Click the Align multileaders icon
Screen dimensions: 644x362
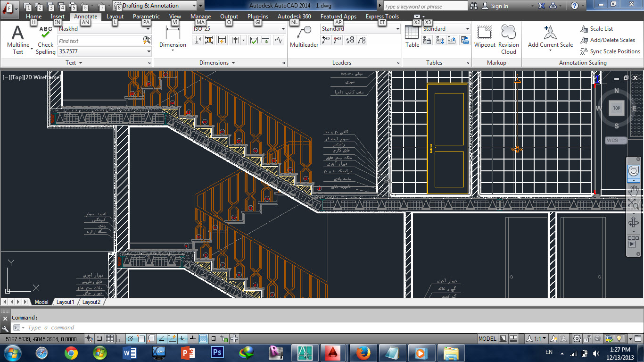click(350, 41)
